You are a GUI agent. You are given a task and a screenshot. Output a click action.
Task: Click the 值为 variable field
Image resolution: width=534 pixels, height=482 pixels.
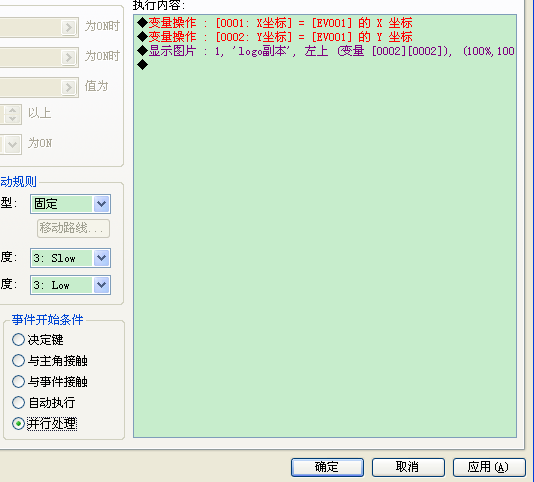30,87
